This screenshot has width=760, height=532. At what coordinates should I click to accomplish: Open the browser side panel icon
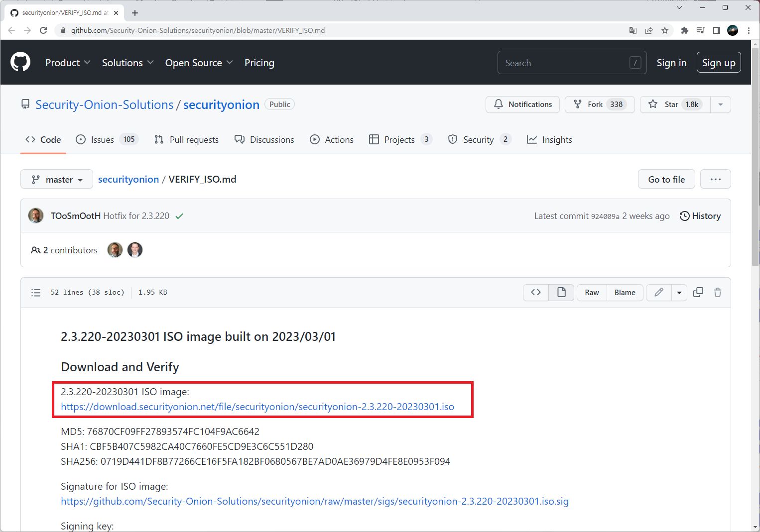(x=716, y=30)
